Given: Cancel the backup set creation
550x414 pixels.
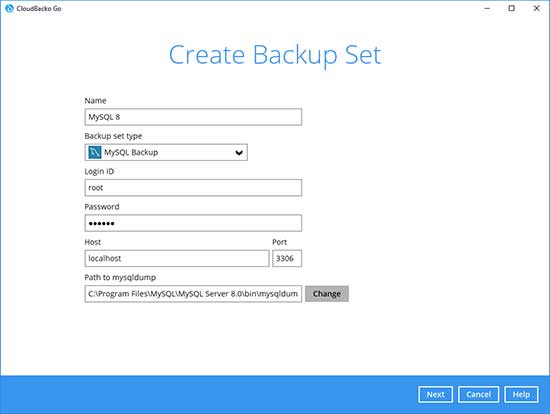Looking at the screenshot, I should [478, 395].
